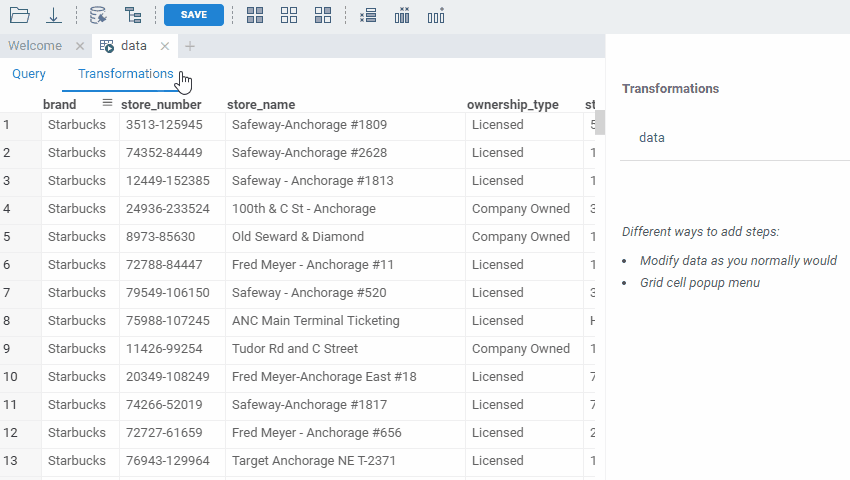
Task: Click cell Safeway-Anchorage #1817
Action: tap(345, 405)
